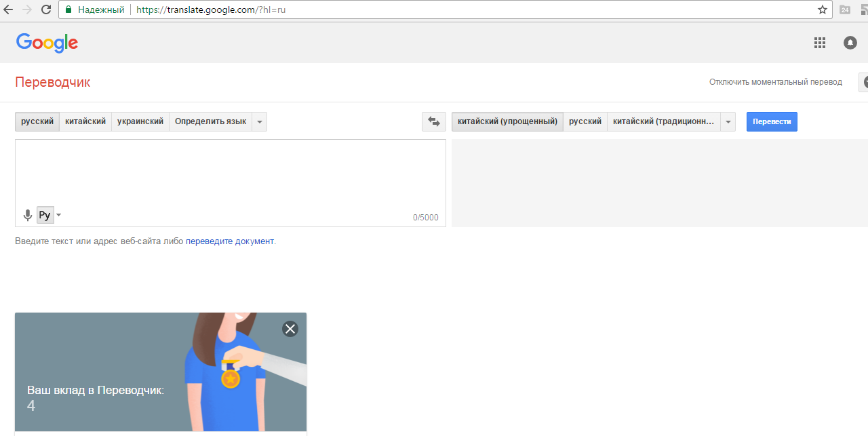The image size is (868, 436).
Task: Open the Google apps grid
Action: (820, 43)
